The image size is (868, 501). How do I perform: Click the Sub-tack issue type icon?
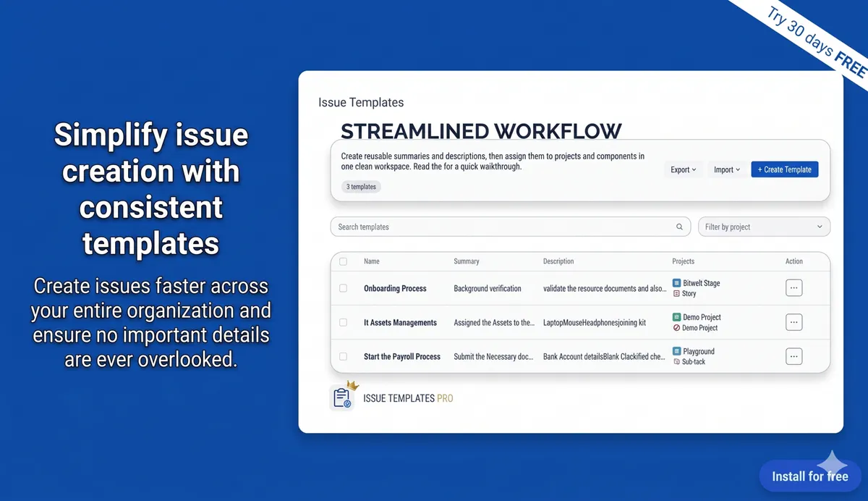(676, 361)
